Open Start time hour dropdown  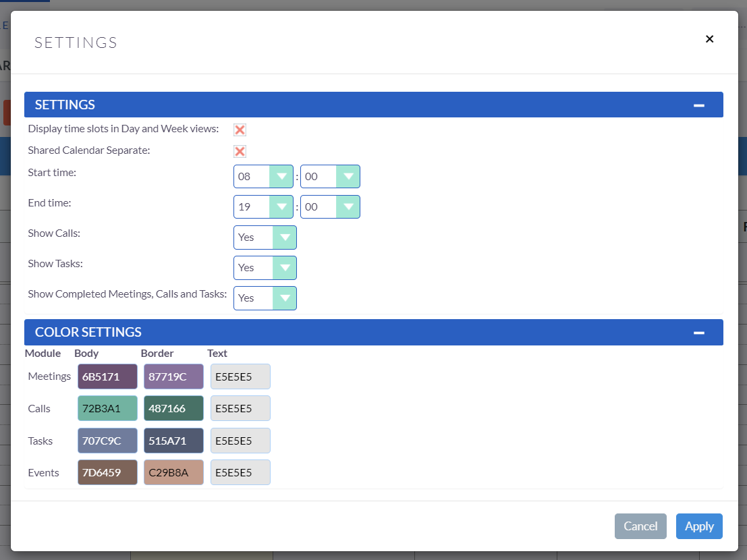coord(263,177)
